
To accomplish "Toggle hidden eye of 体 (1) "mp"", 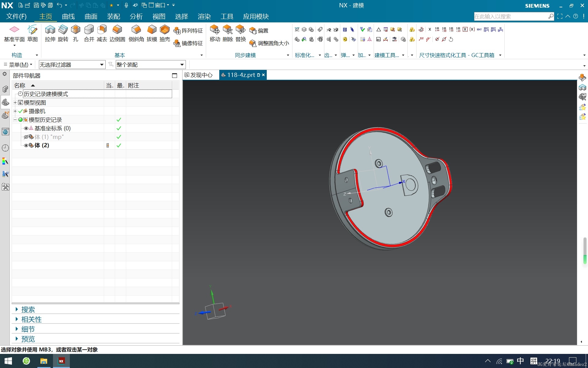I will pos(26,137).
